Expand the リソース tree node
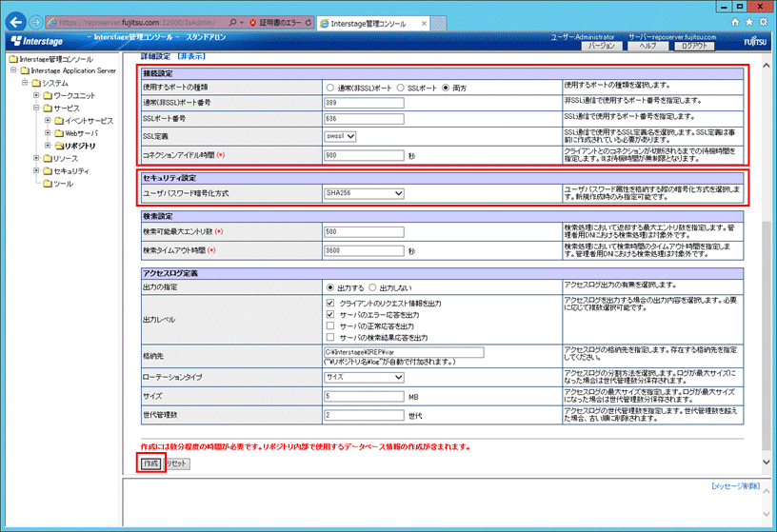This screenshot has height=532, width=777. point(36,158)
